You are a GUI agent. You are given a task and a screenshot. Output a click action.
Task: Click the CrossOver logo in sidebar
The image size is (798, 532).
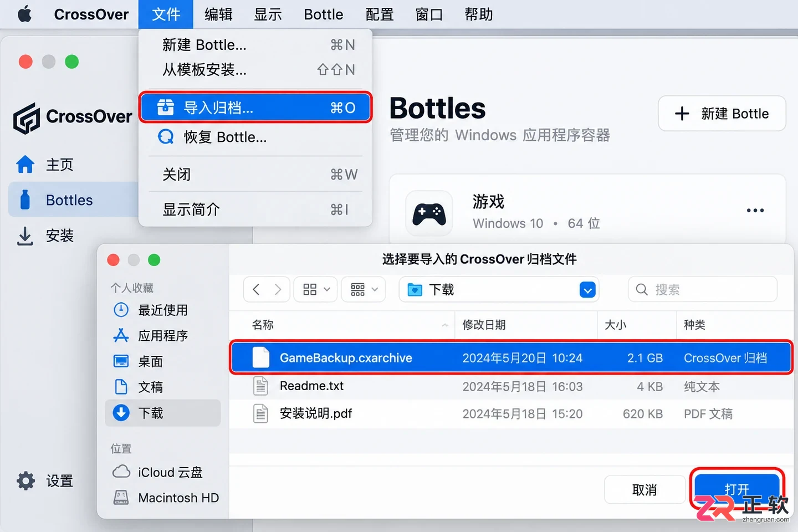click(27, 118)
